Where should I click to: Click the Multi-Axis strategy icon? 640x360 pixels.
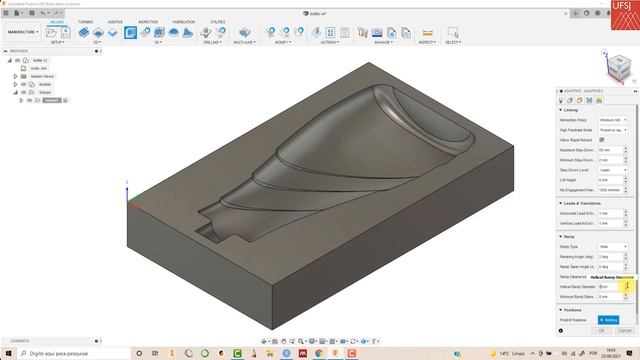tap(244, 32)
